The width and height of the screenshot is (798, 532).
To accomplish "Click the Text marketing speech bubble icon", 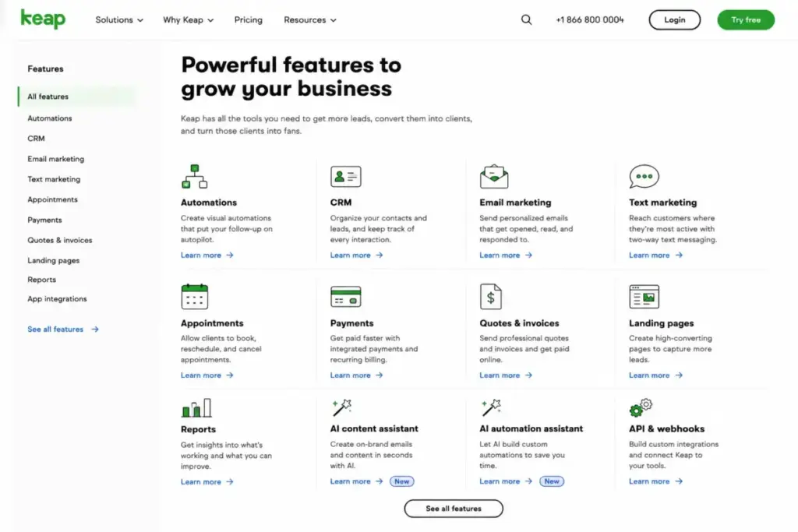I will coord(644,177).
